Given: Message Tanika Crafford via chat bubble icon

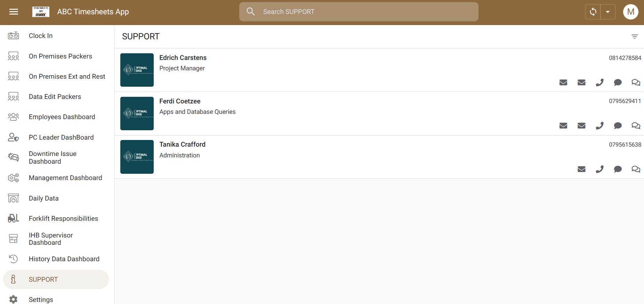Looking at the screenshot, I should [x=618, y=169].
